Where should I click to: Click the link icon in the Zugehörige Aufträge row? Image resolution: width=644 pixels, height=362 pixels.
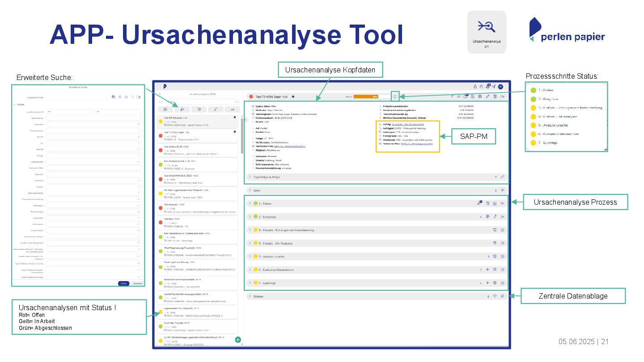tap(502, 177)
